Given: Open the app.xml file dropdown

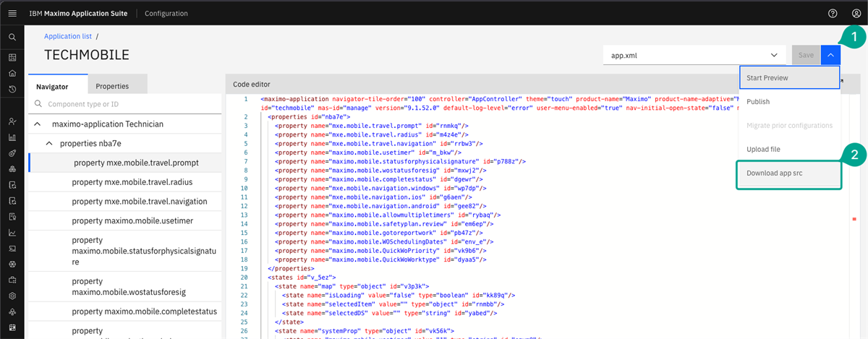Looking at the screenshot, I should coord(694,55).
